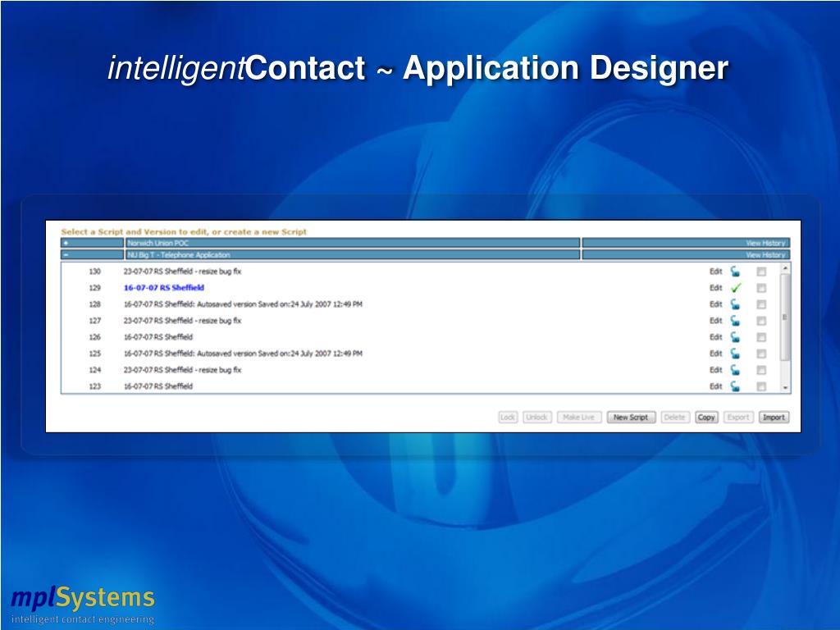840x630 pixels.
Task: Select row 130 '23-07-07 RS Sheffield - resize bug fix'
Action: click(183, 272)
